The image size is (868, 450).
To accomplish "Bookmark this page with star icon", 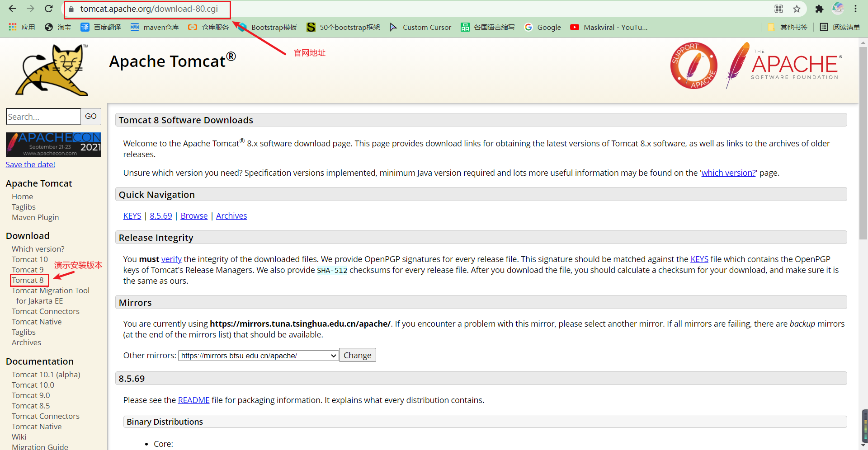I will pos(797,9).
